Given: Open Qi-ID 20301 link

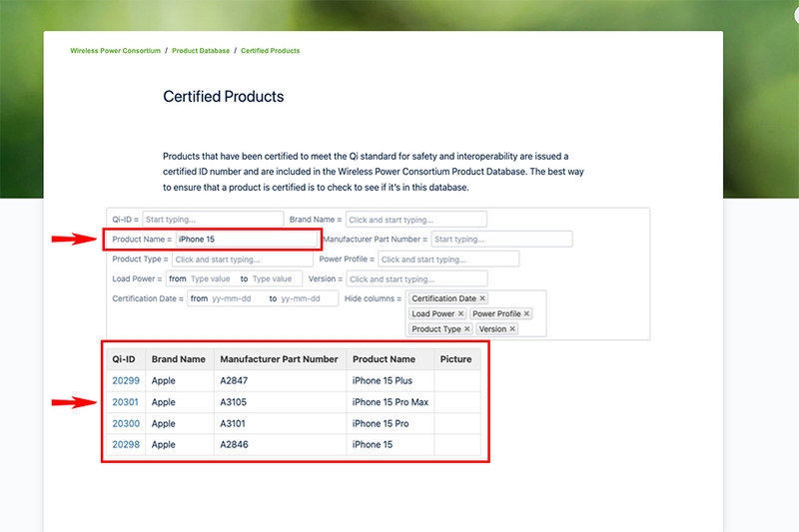Looking at the screenshot, I should pyautogui.click(x=126, y=402).
